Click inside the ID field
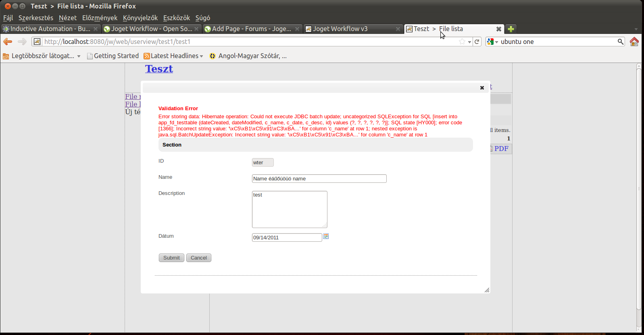 coord(263,162)
